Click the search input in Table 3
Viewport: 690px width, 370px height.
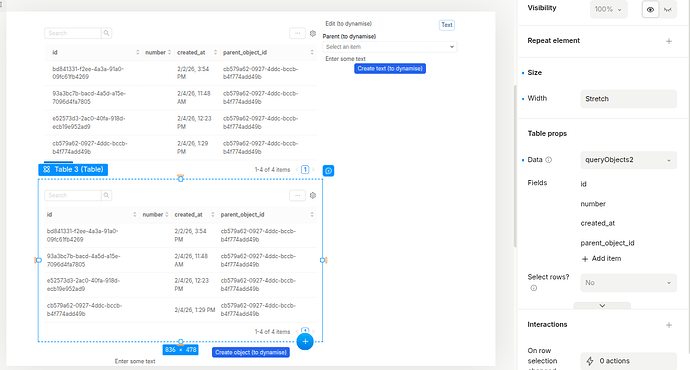pos(73,195)
